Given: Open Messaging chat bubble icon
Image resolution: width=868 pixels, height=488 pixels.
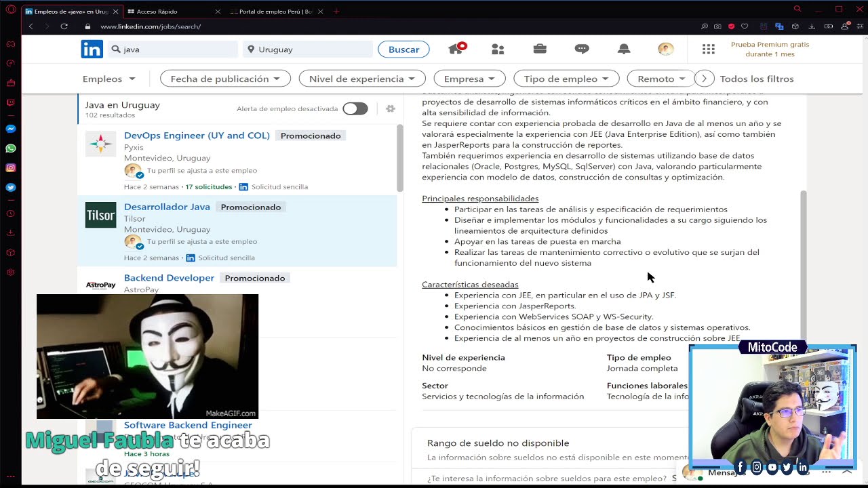Looking at the screenshot, I should coord(582,49).
